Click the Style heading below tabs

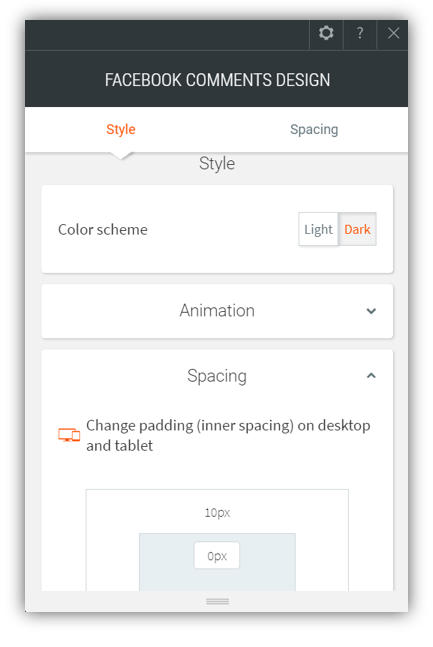click(x=217, y=163)
